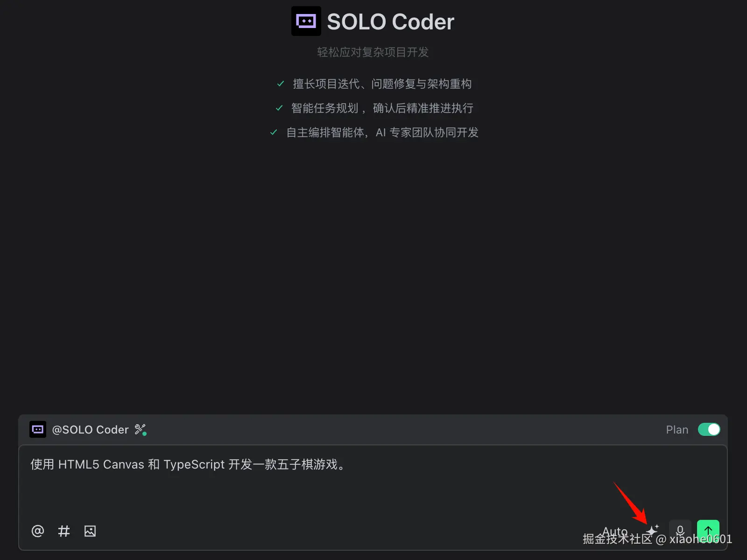Select the line 自主编排智能体，AI 专家团队协同开发
747x560 pixels.
click(x=382, y=133)
